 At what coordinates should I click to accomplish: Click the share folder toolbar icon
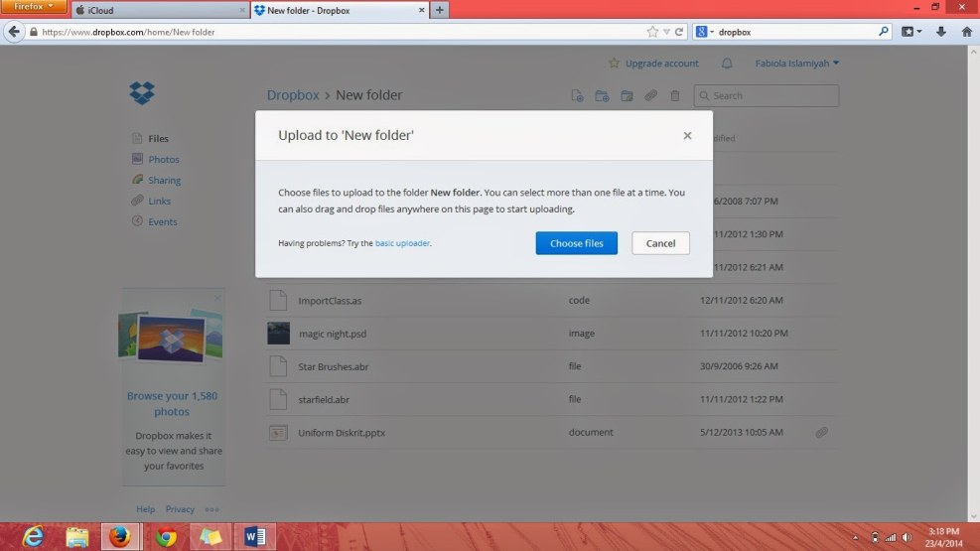627,96
